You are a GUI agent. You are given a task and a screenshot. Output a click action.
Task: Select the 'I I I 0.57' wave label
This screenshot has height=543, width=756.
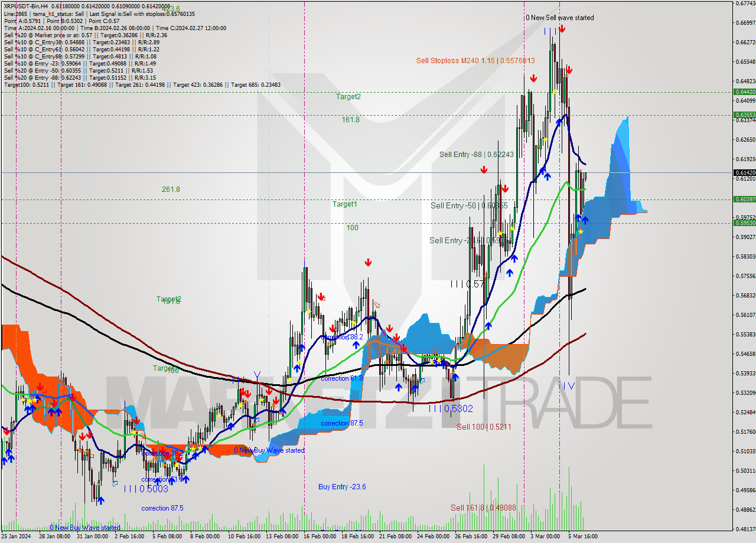tap(467, 284)
